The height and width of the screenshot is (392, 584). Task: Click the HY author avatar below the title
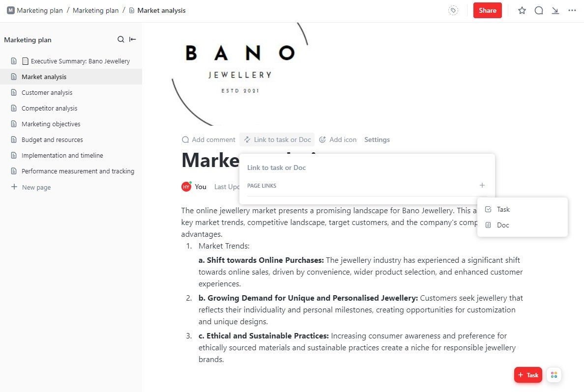pyautogui.click(x=186, y=187)
